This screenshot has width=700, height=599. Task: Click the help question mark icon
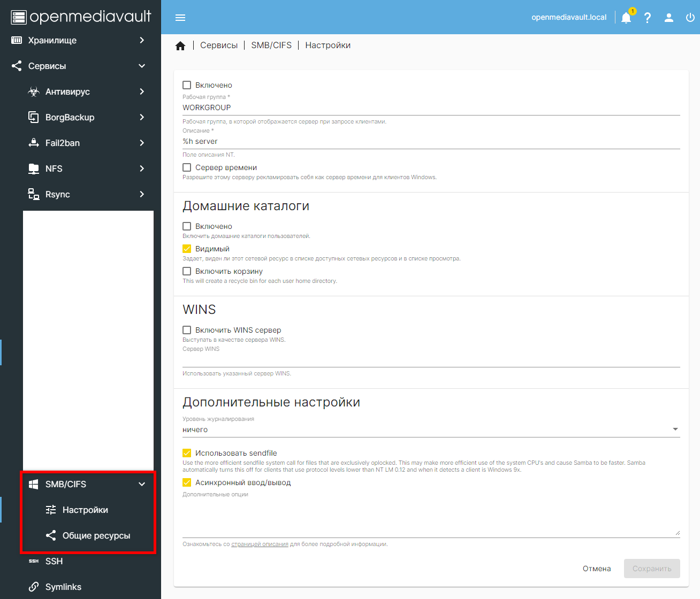coord(648,18)
